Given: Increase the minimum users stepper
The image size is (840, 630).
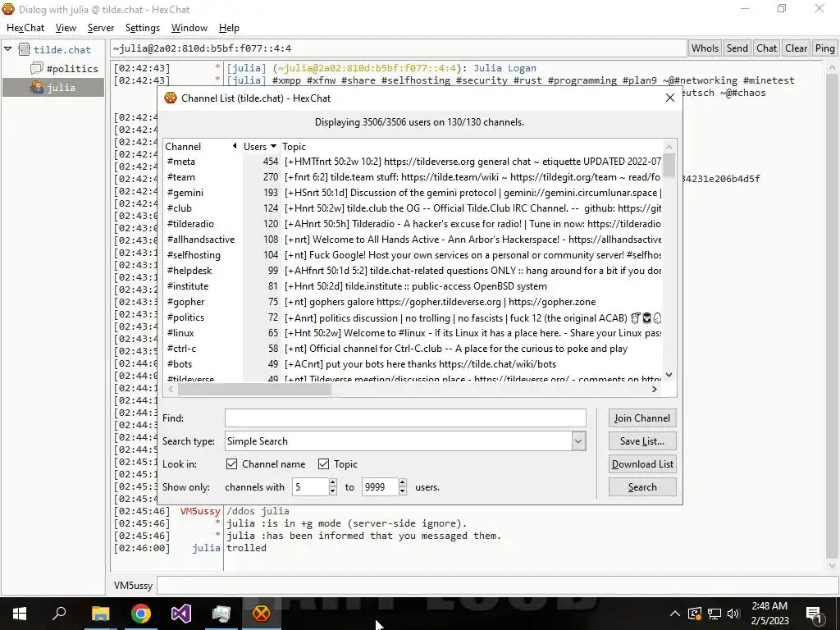Looking at the screenshot, I should [x=333, y=482].
